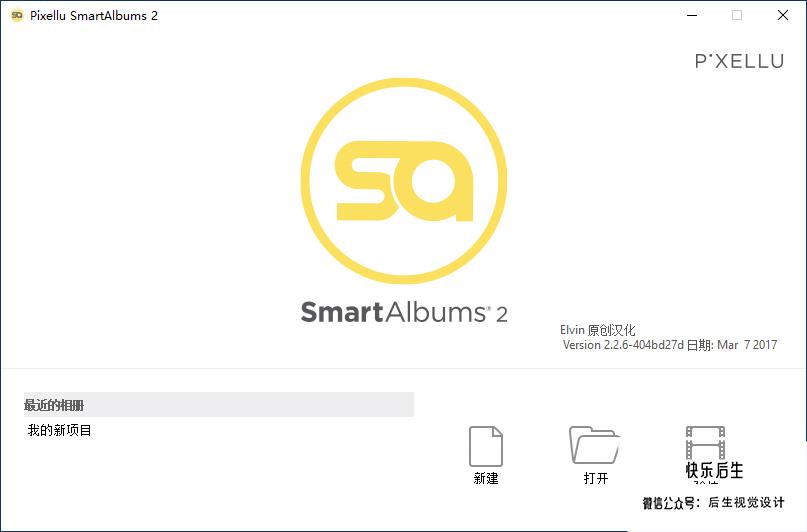Click the 打开 text label

pos(596,478)
